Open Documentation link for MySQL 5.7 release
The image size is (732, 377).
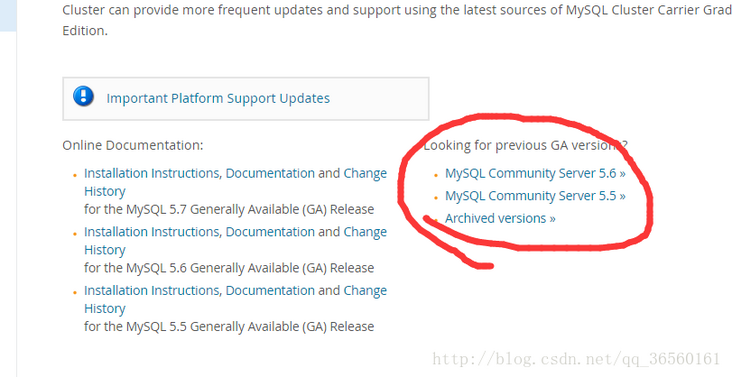(x=270, y=173)
